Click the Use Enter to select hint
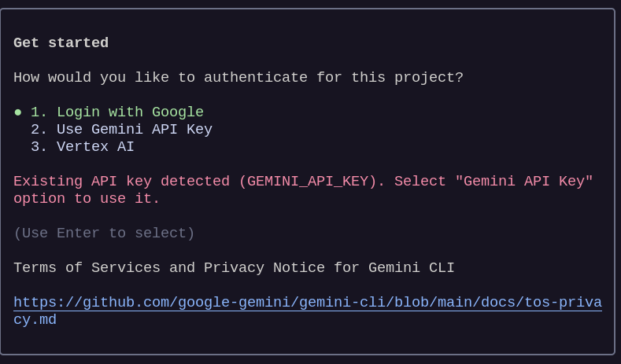 tap(104, 233)
